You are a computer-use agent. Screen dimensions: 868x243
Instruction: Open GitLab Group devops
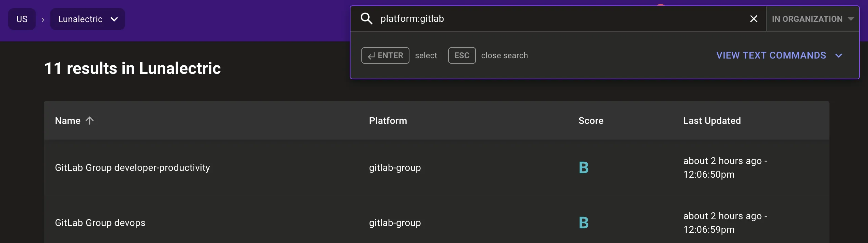coord(100,223)
